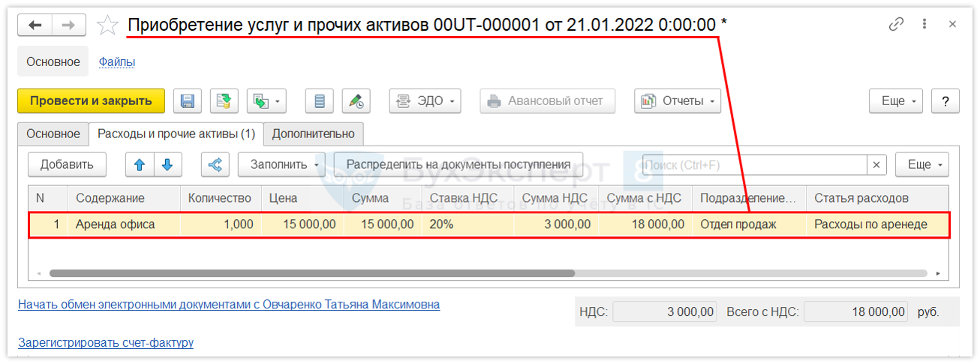Click the Авансовый отчет button
The width and height of the screenshot is (980, 364).
pyautogui.click(x=547, y=101)
